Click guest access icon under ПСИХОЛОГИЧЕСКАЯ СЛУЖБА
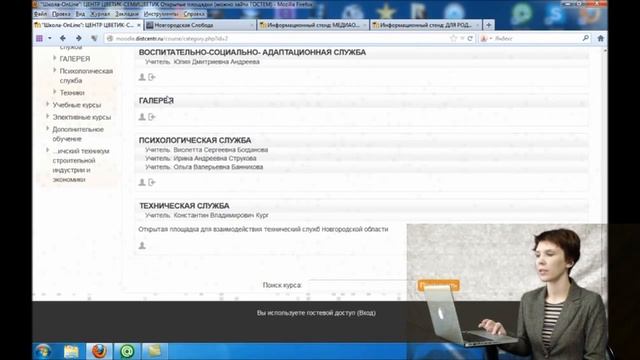Viewport: 640px width, 360px height. (x=142, y=182)
